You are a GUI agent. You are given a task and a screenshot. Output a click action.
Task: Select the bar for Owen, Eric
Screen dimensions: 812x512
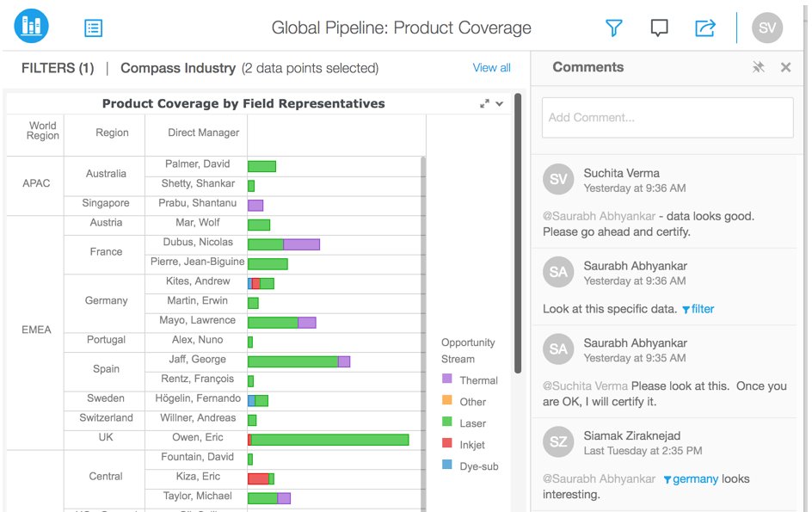click(x=329, y=440)
